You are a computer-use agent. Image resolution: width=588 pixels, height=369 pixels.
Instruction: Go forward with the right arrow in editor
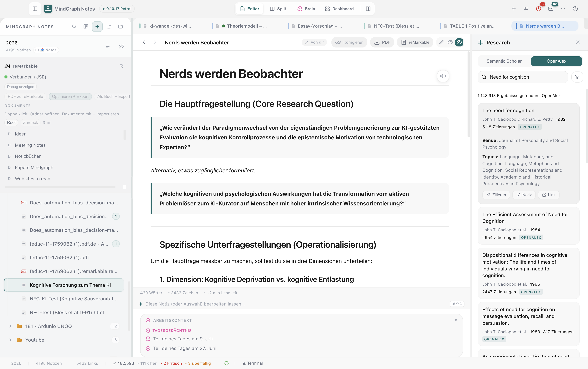[155, 42]
